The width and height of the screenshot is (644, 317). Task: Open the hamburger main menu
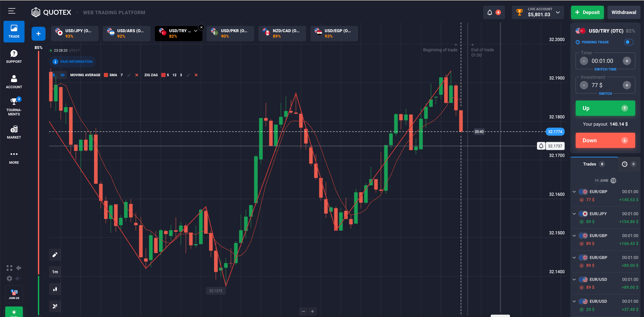[x=12, y=11]
